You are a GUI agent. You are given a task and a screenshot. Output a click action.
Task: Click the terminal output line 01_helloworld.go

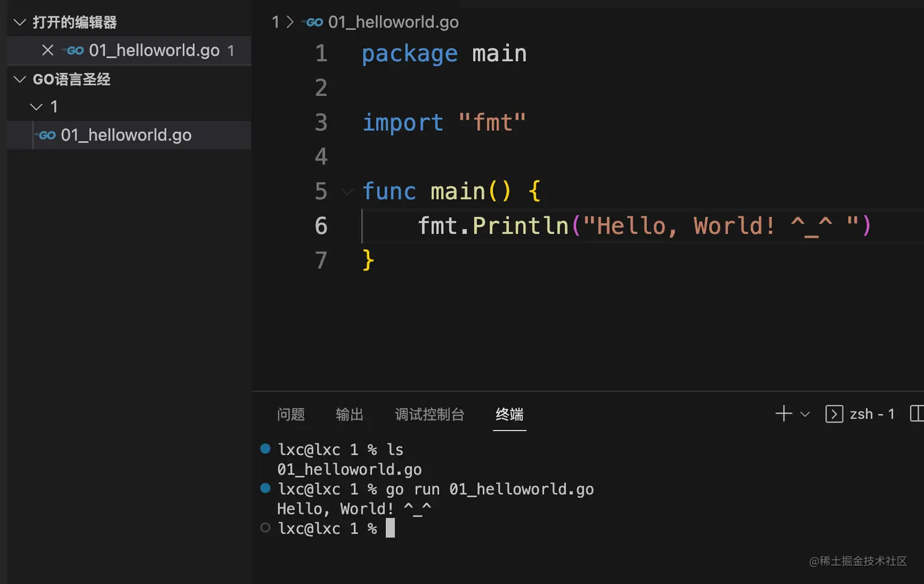click(x=350, y=469)
